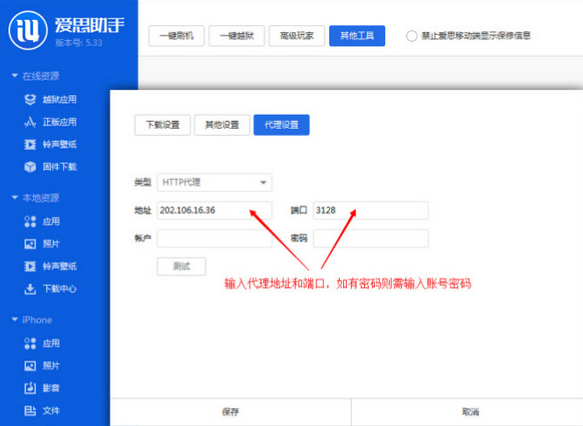Open 越狱应用 icon in 在线资源
Screen dimensions: 583x426
(x=30, y=99)
